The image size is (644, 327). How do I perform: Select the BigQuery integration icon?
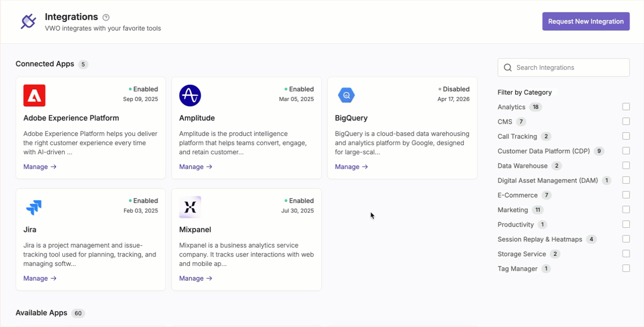click(346, 95)
